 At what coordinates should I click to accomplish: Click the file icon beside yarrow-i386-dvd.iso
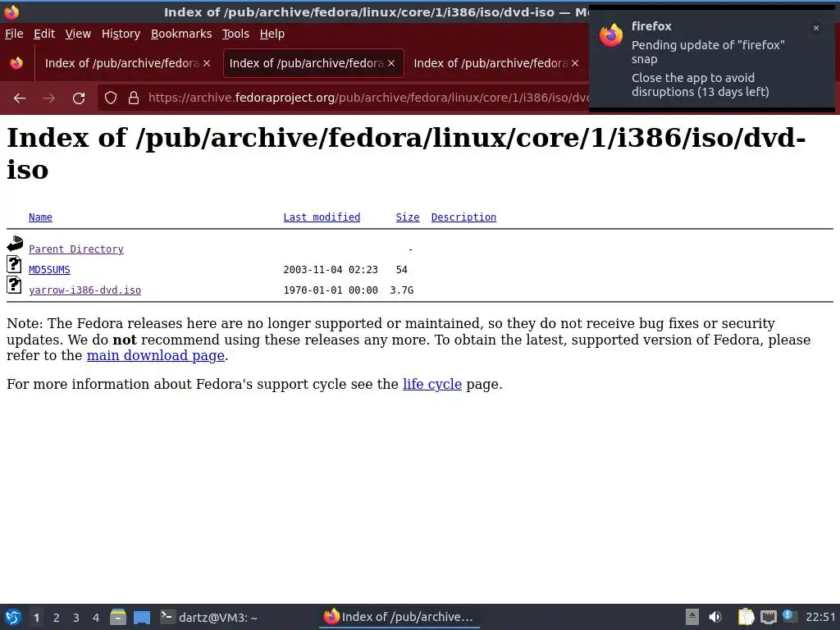(x=14, y=285)
